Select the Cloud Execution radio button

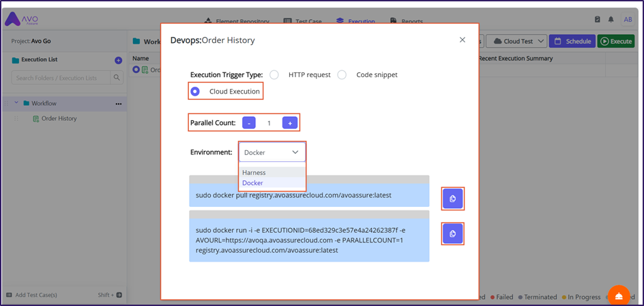tap(196, 92)
